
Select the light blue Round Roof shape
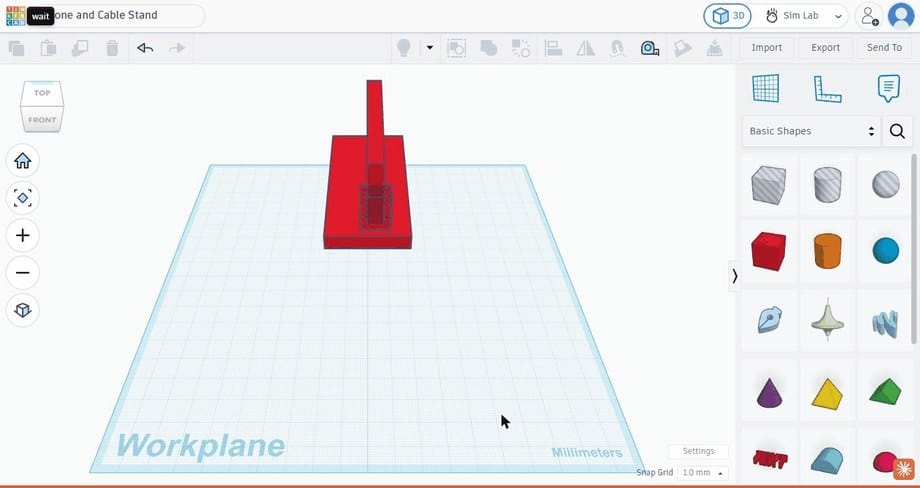[x=827, y=460]
